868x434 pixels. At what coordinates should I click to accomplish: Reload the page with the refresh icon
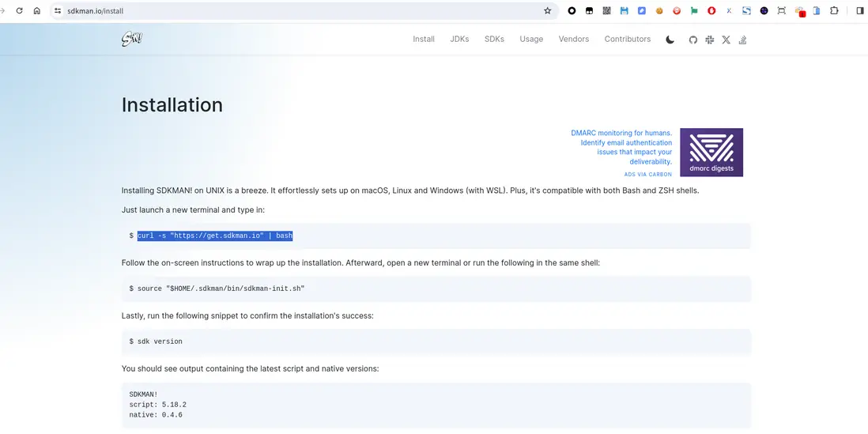pos(20,10)
